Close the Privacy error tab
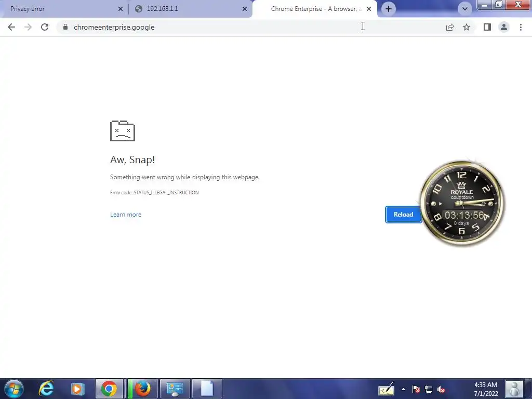 click(x=121, y=9)
